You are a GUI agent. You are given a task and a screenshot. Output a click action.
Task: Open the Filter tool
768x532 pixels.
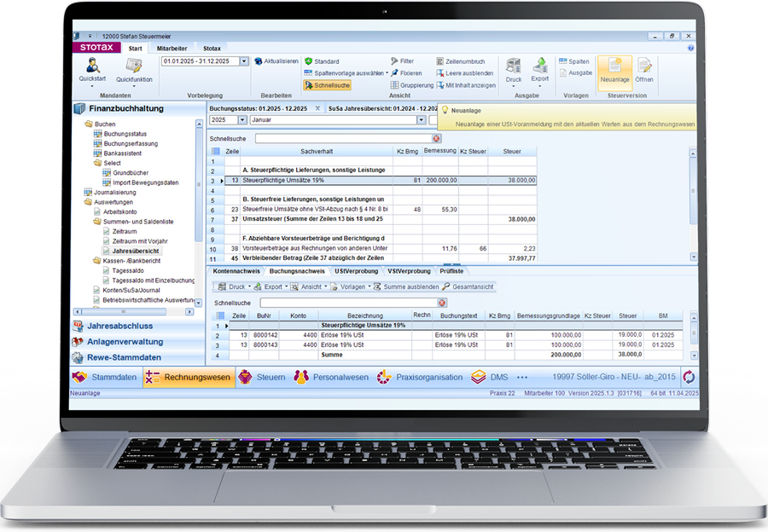(x=402, y=61)
